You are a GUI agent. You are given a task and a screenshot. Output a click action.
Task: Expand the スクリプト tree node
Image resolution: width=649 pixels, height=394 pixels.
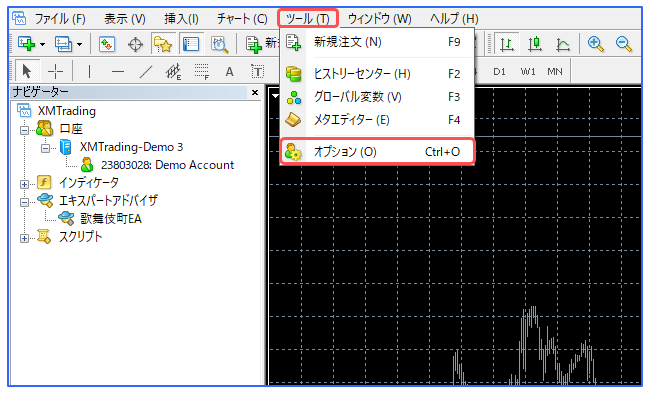[x=24, y=238]
